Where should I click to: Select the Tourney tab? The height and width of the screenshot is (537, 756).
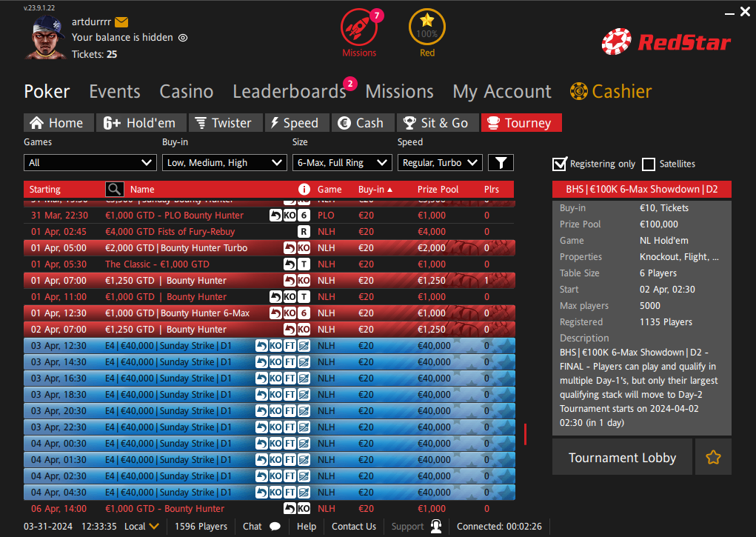(x=522, y=122)
